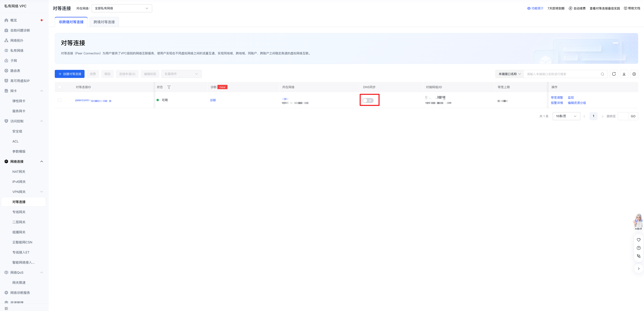
Task: Open 报警详情 action link
Action: tap(557, 103)
